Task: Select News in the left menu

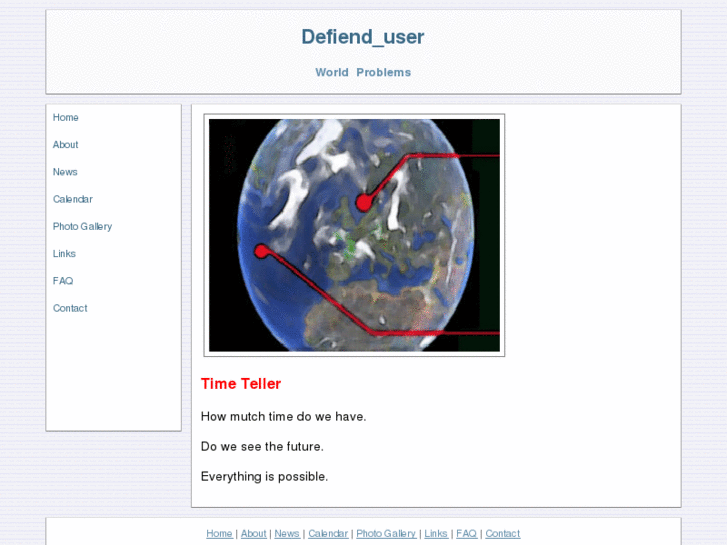Action: pyautogui.click(x=65, y=172)
